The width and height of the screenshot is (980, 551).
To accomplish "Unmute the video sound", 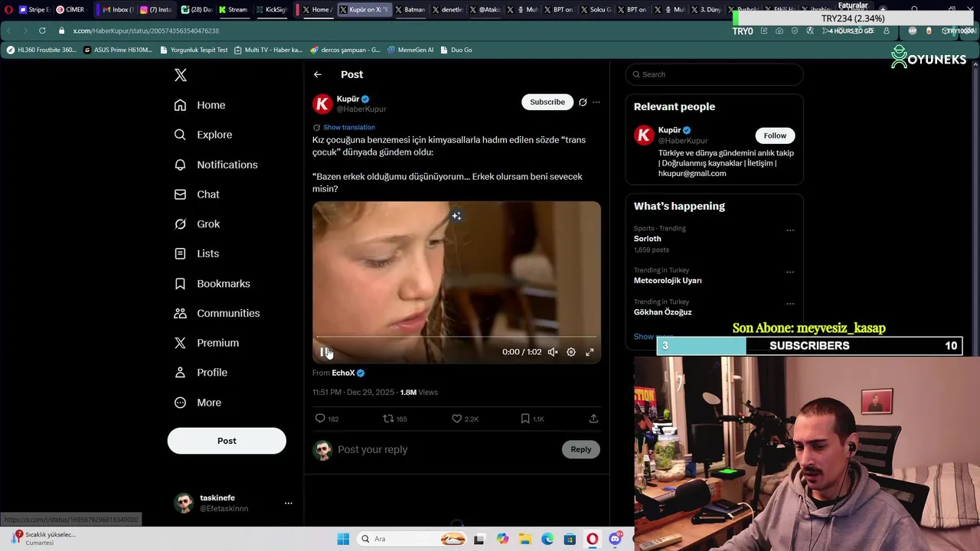I will 552,352.
